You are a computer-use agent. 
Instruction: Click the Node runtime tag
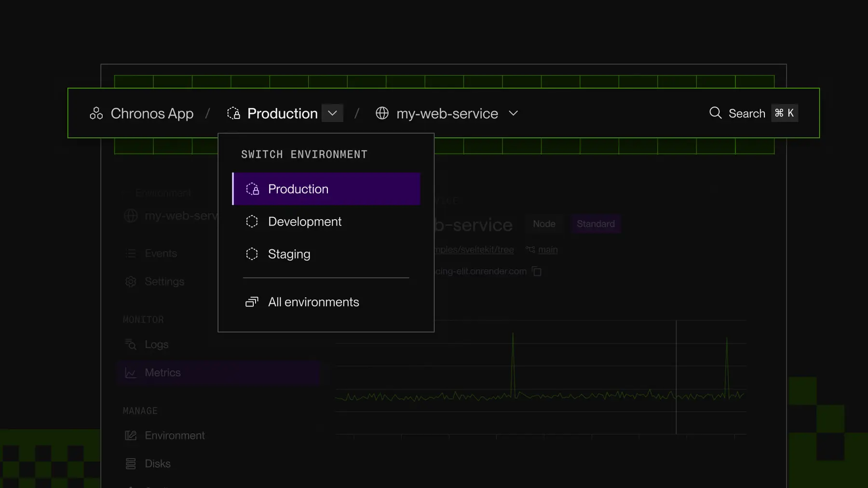click(x=544, y=224)
